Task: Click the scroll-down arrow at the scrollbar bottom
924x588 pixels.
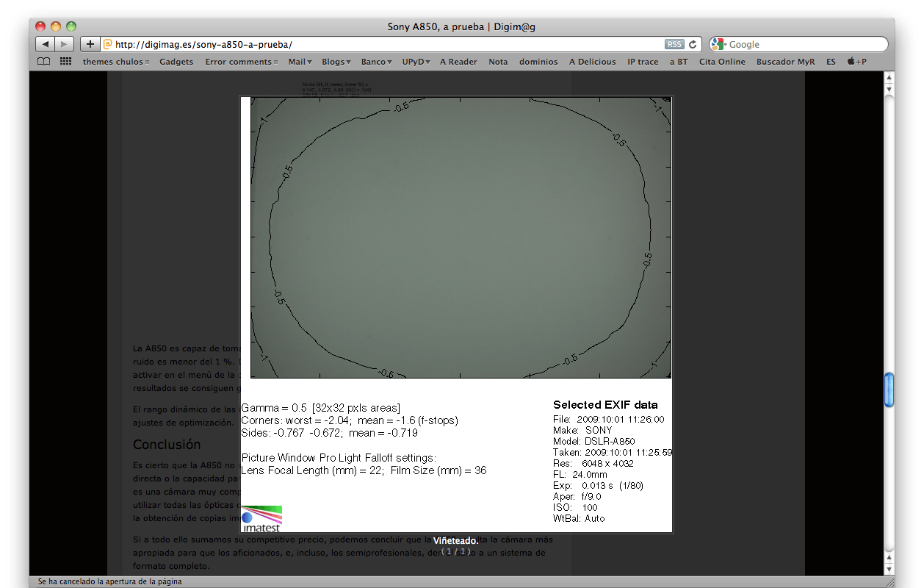Action: click(x=889, y=570)
